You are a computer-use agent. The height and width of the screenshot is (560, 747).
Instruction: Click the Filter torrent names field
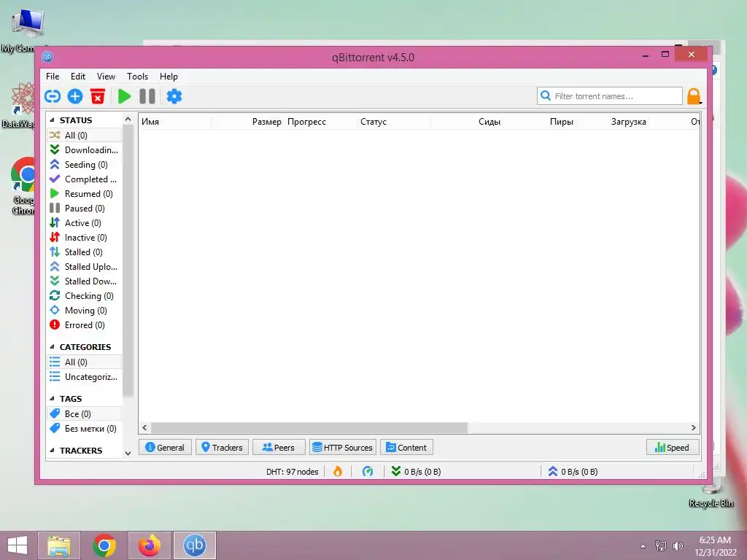pyautogui.click(x=610, y=96)
